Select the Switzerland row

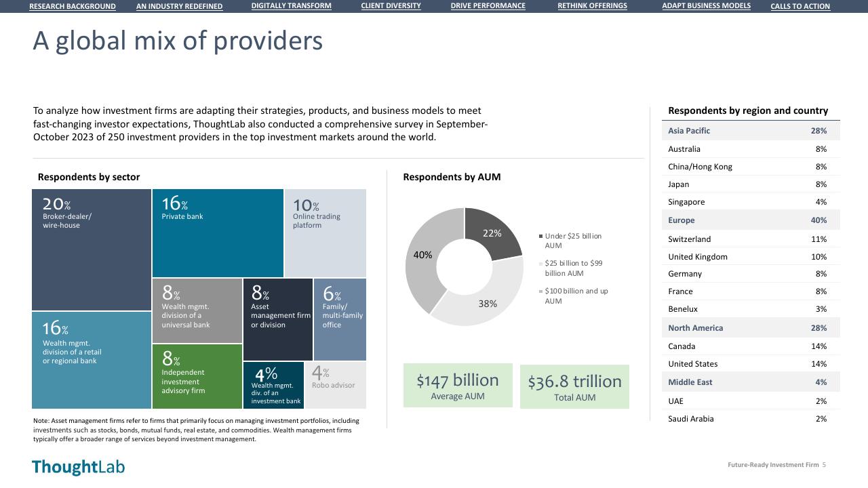click(x=751, y=239)
